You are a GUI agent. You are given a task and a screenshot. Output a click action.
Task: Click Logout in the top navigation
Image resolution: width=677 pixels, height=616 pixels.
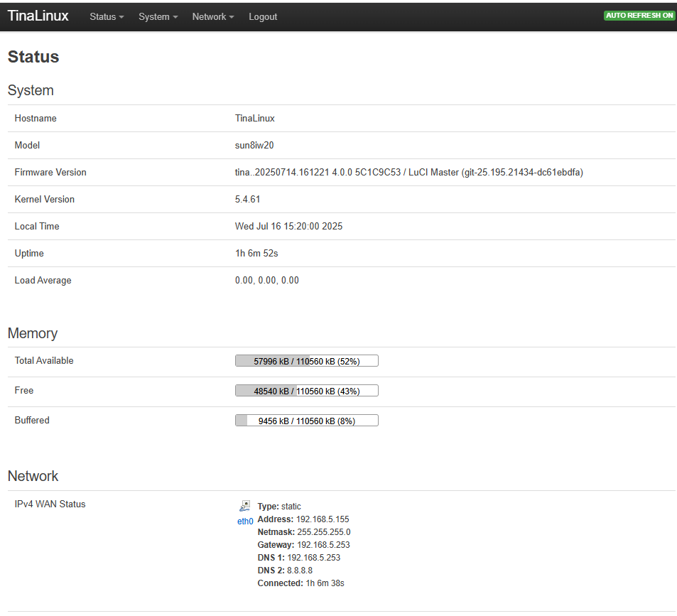[263, 16]
